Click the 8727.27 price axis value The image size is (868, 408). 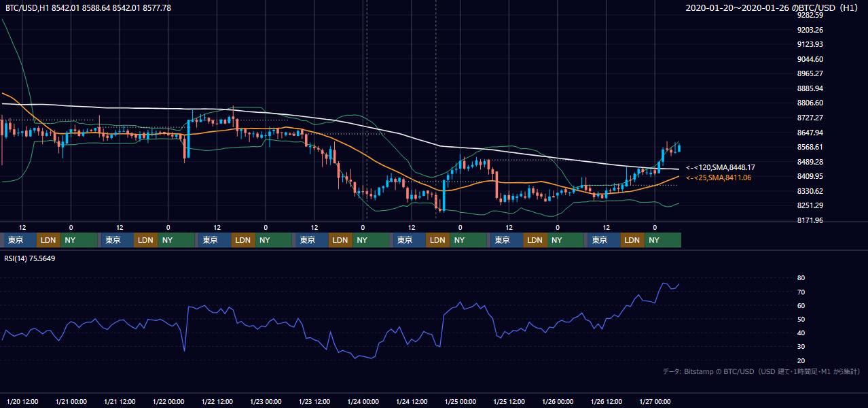click(x=810, y=118)
